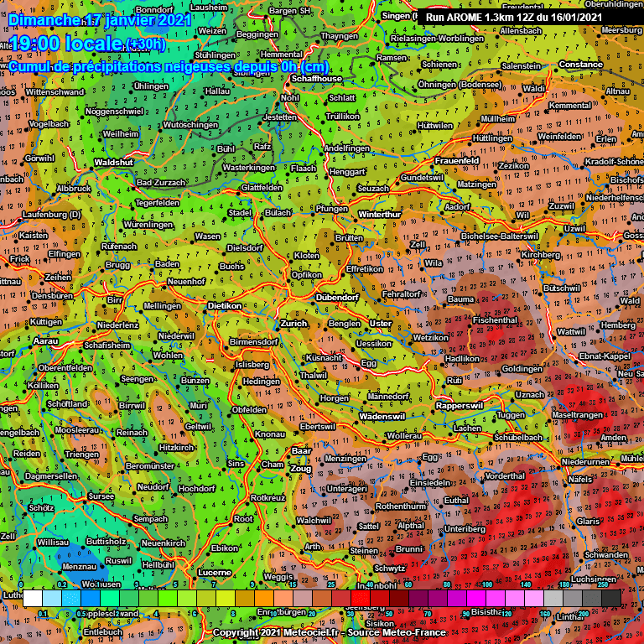The height and width of the screenshot is (644, 644).
Task: Click the Lachen town label
Action: [467, 428]
